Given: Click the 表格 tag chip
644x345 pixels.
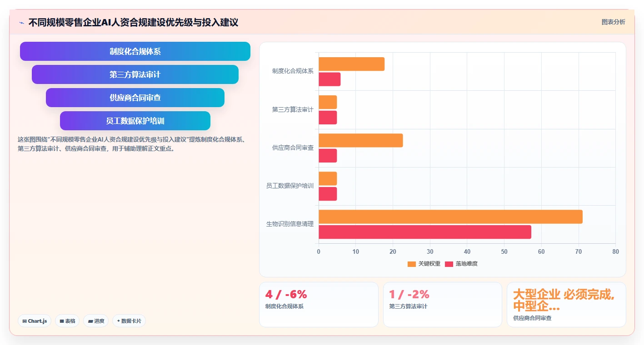Looking at the screenshot, I should pos(67,321).
